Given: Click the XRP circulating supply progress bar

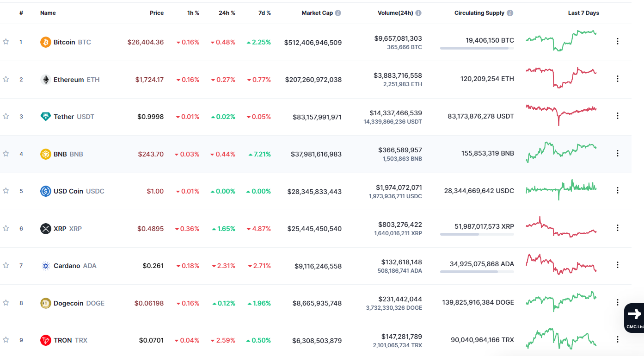Looking at the screenshot, I should (x=477, y=234).
